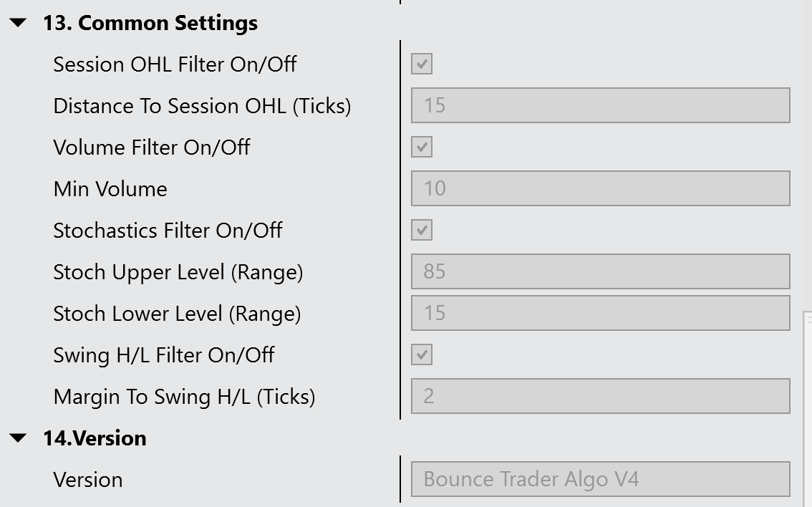Toggle the Session OHL Filter checkbox

click(x=422, y=64)
